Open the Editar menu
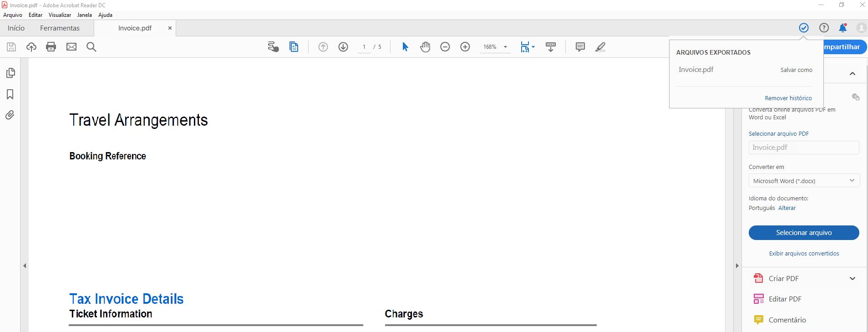The height and width of the screenshot is (332, 868). coord(36,15)
